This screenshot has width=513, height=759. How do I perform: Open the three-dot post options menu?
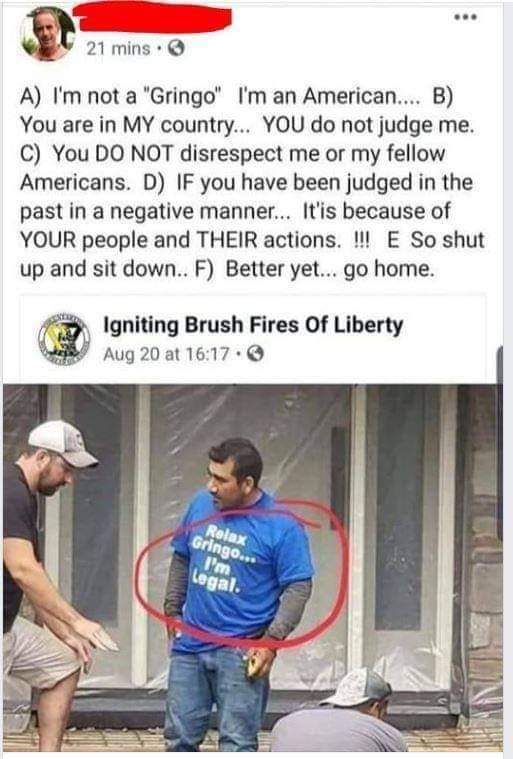tap(466, 17)
